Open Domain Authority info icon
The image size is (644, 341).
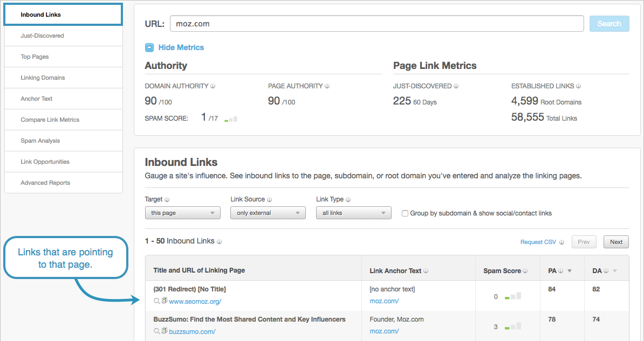click(213, 86)
